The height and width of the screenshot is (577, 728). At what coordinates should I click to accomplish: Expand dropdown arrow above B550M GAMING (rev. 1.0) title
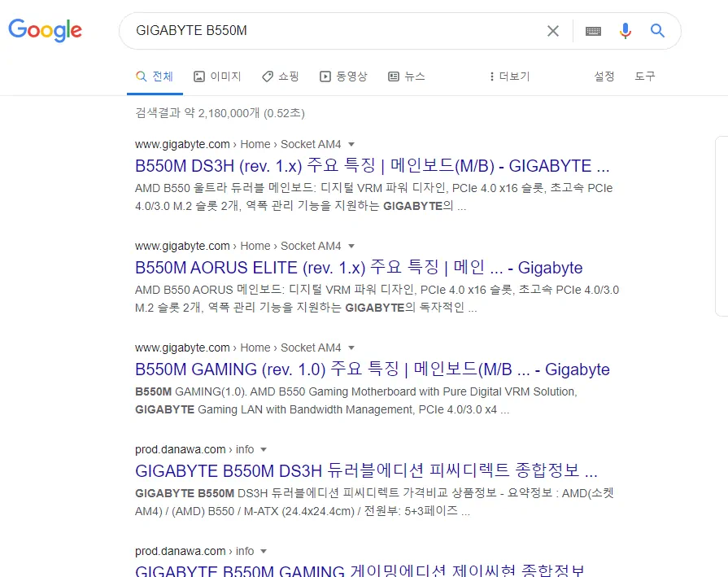pos(351,348)
